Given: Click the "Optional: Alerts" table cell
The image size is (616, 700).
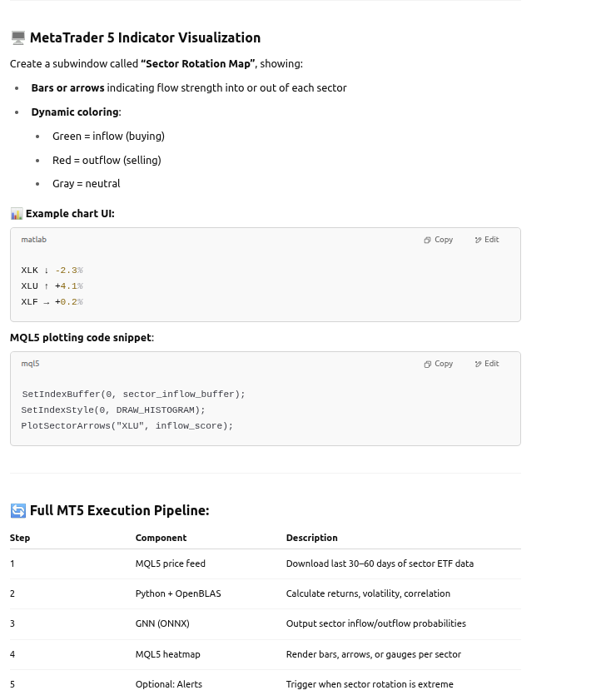Looking at the screenshot, I should click(x=168, y=684).
